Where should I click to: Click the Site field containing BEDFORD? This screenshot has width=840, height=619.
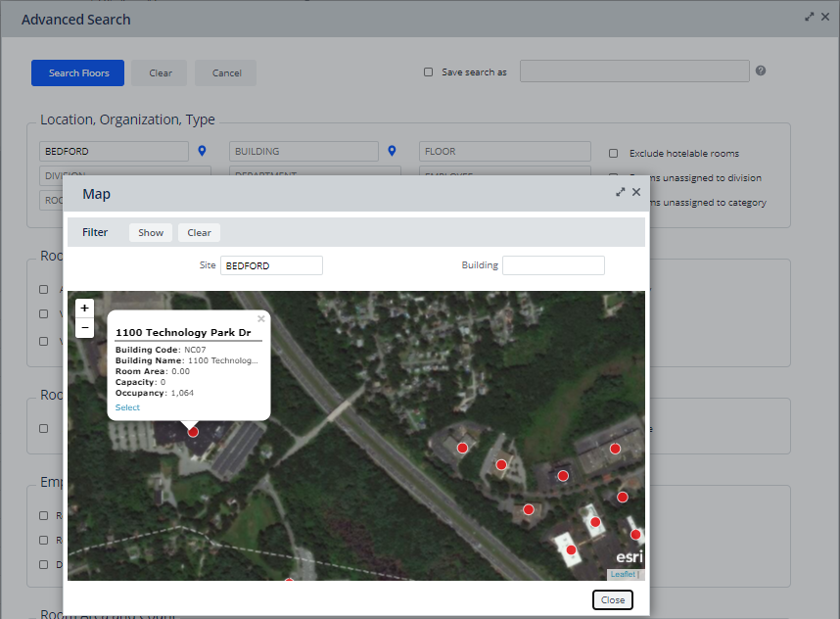tap(271, 265)
